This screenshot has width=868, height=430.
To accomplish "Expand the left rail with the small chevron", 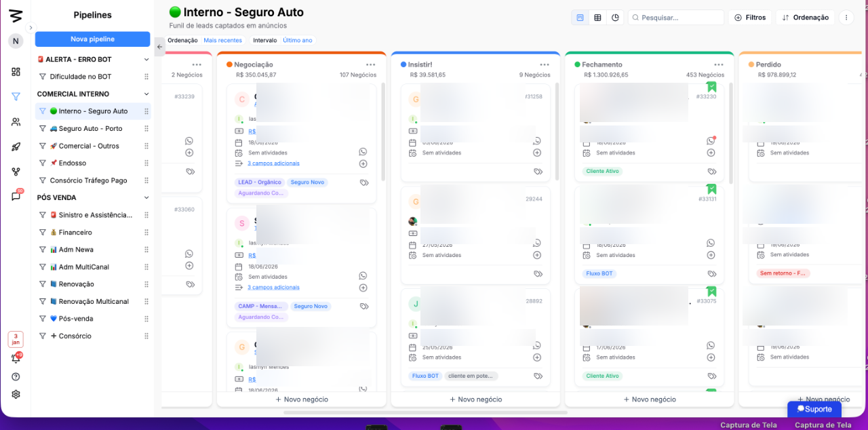I will (x=30, y=28).
